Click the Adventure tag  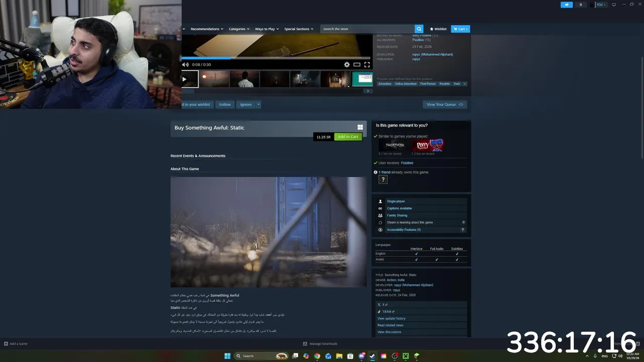(385, 84)
